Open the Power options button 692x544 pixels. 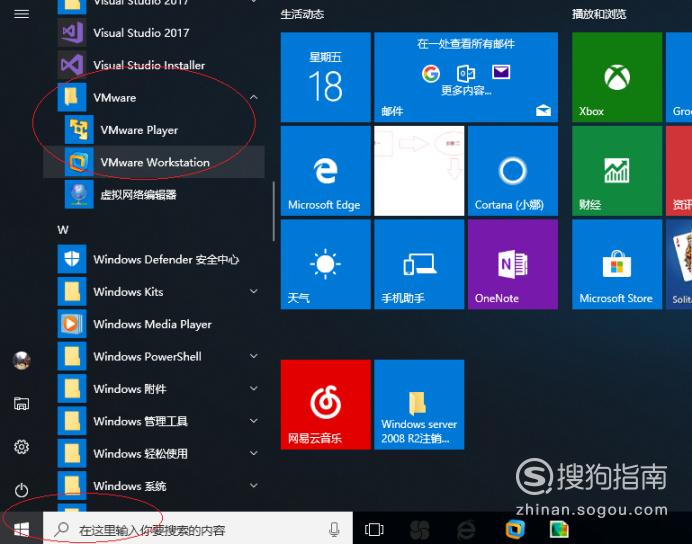pyautogui.click(x=22, y=490)
